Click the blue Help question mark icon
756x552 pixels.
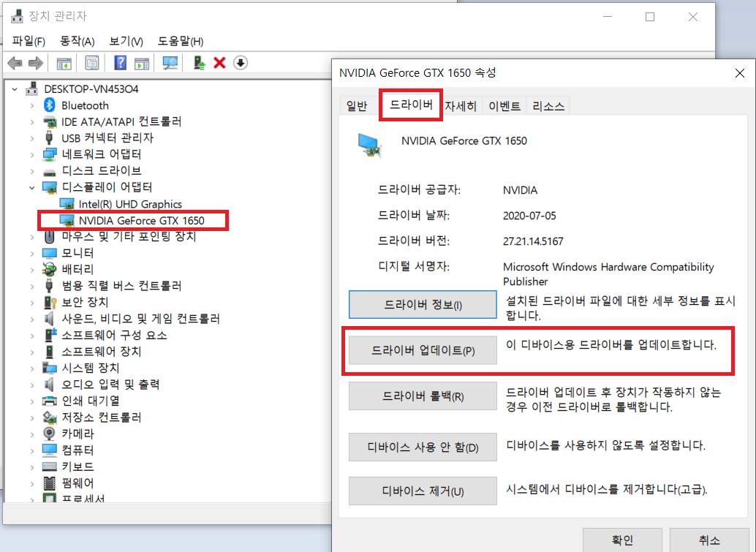point(120,63)
